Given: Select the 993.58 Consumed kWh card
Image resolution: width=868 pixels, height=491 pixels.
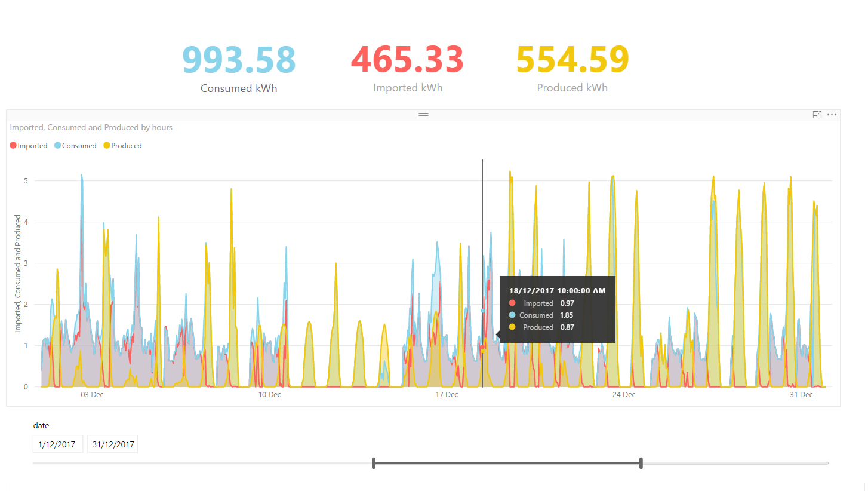Looking at the screenshot, I should pyautogui.click(x=239, y=67).
